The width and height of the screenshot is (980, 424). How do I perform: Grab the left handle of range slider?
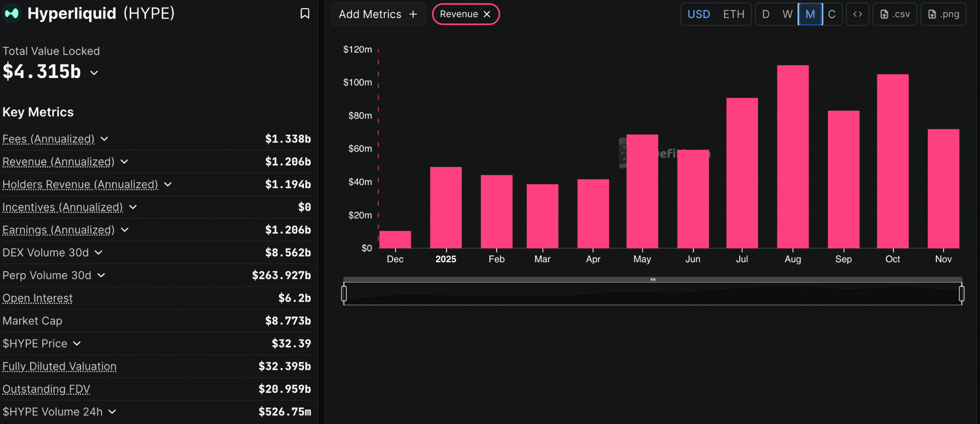click(x=344, y=293)
